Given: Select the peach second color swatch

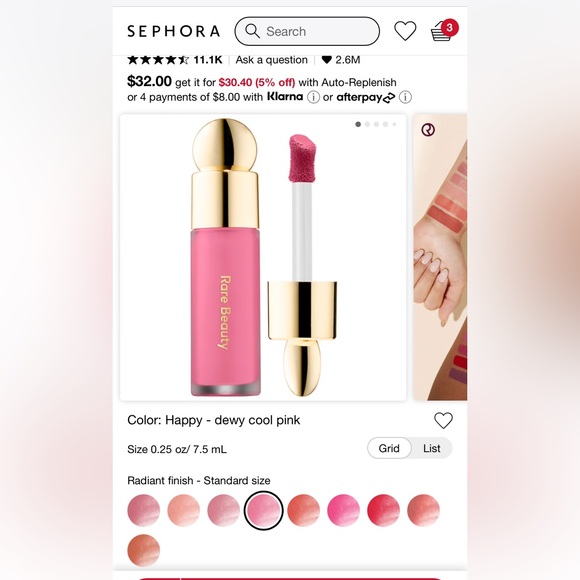Looking at the screenshot, I should pos(183,510).
